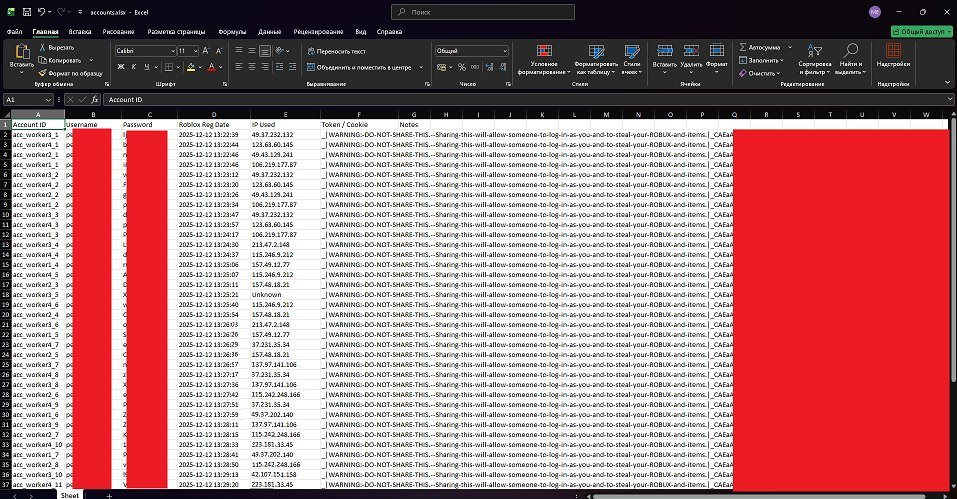Image resolution: width=957 pixels, height=499 pixels.
Task: Increase font size with the larger A icon
Action: click(x=206, y=51)
